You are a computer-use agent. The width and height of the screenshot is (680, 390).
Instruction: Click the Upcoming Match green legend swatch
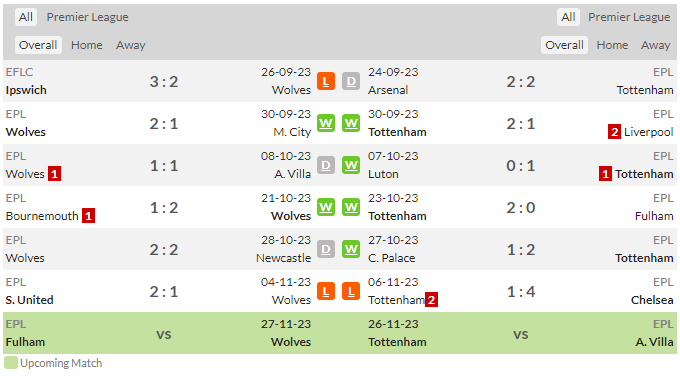click(x=11, y=363)
